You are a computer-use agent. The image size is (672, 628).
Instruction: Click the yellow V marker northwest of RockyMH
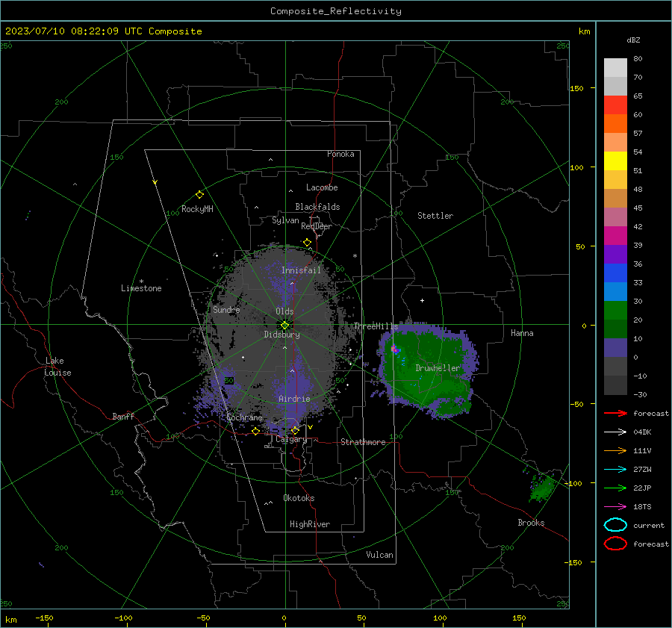155,182
